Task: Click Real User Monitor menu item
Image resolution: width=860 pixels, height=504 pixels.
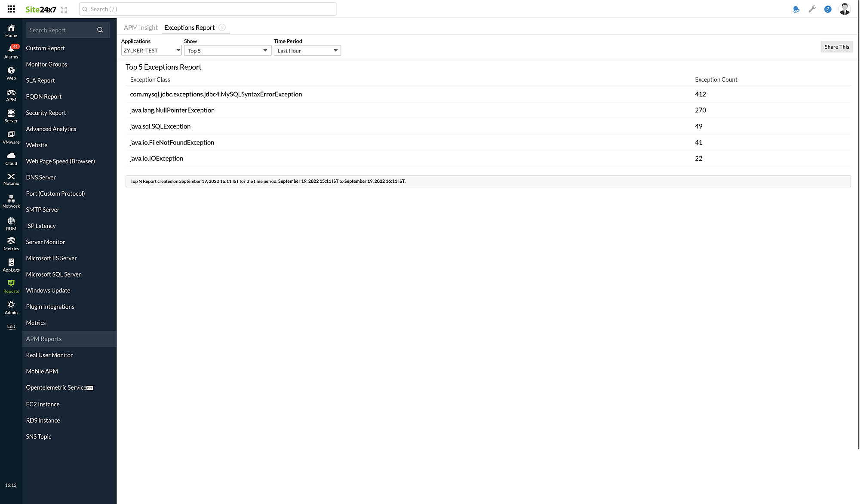Action: click(49, 355)
